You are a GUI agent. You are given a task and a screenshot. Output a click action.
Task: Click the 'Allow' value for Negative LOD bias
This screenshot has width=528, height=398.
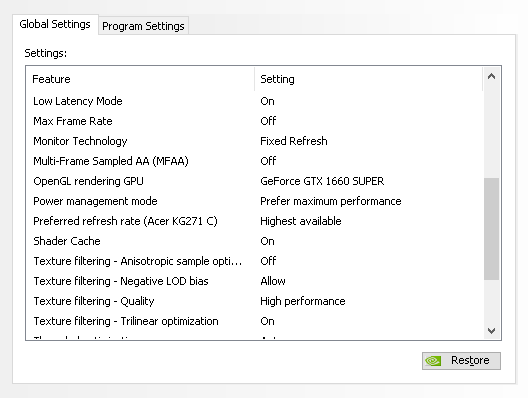(273, 281)
